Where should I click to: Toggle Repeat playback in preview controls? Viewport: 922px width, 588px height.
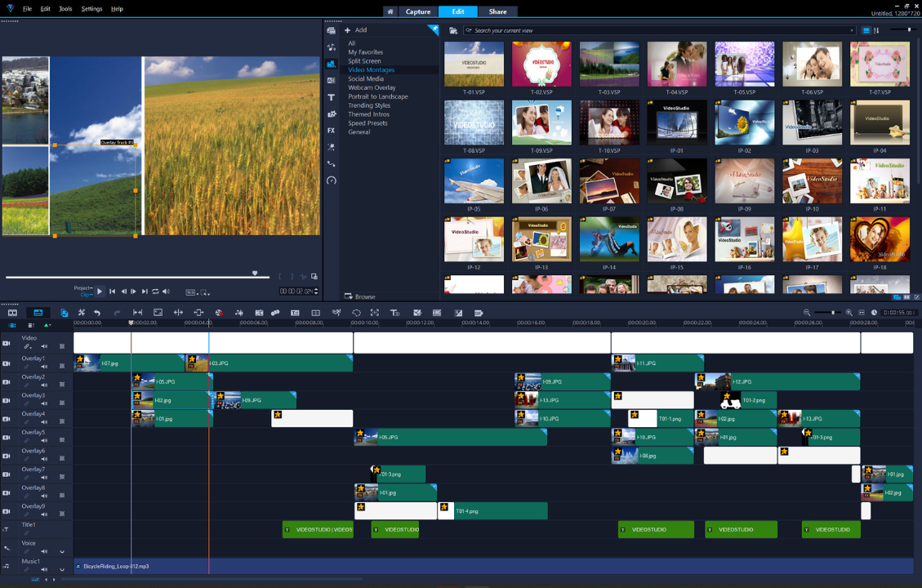pyautogui.click(x=155, y=291)
